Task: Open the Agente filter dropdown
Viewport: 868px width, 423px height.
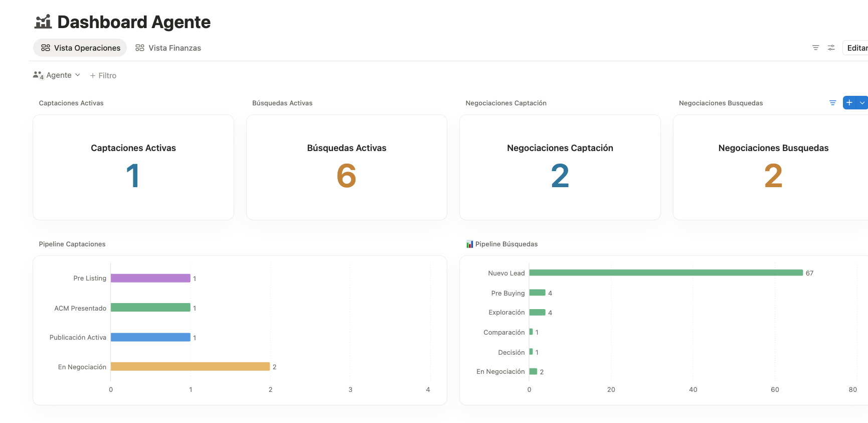Action: (x=57, y=75)
